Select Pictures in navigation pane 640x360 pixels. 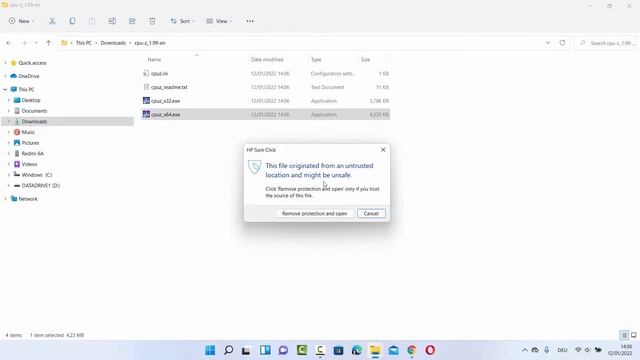pos(30,143)
